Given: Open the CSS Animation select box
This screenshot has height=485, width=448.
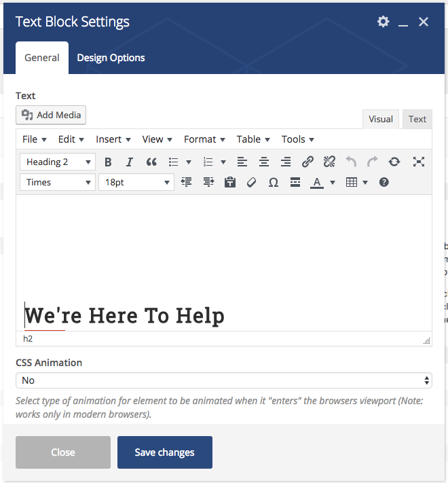Looking at the screenshot, I should tap(223, 380).
